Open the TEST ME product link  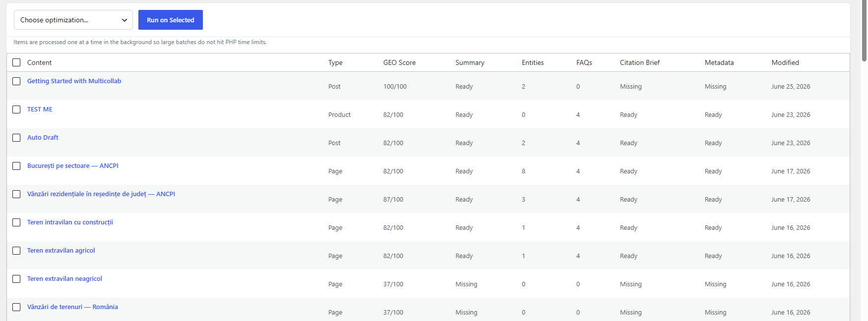[x=40, y=109]
